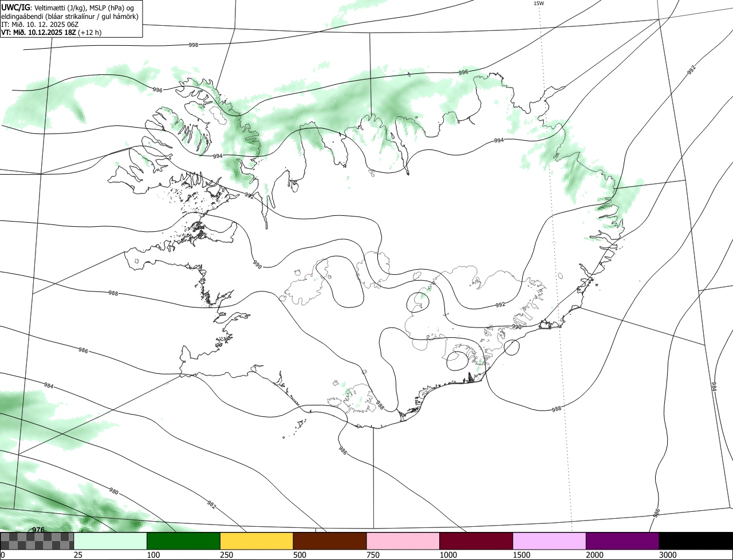Click the '982' isobar label
733x560 pixels.
(x=211, y=504)
